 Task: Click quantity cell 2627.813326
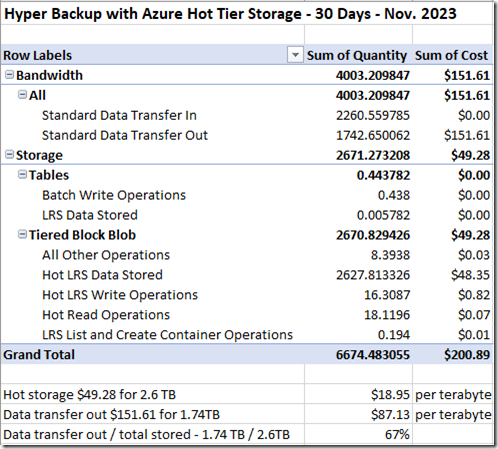click(x=373, y=275)
